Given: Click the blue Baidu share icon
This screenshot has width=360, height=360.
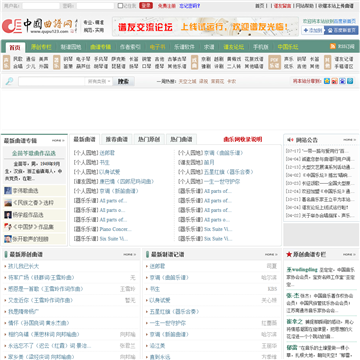Looking at the screenshot, I should tap(342, 81).
